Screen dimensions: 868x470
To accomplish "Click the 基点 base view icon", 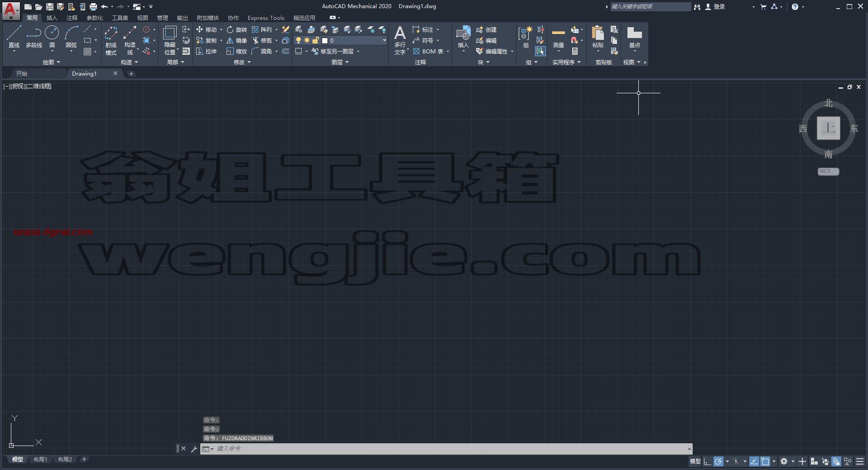I will (x=634, y=37).
